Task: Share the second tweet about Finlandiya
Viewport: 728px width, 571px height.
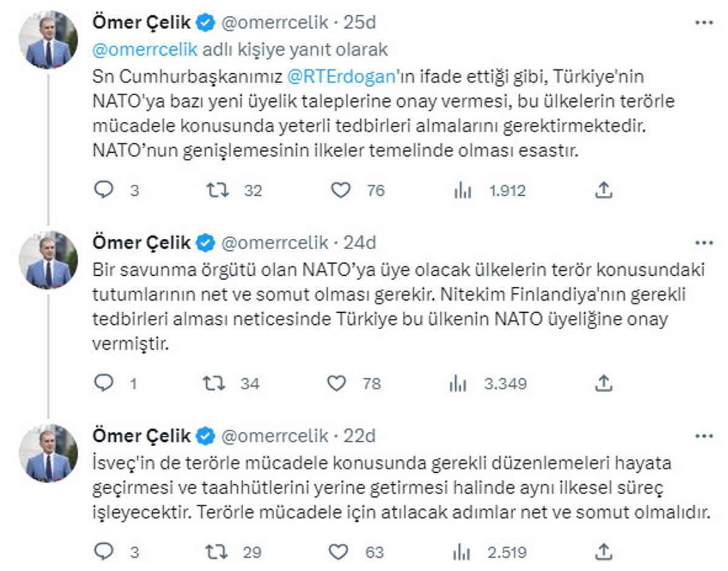Action: [x=602, y=383]
